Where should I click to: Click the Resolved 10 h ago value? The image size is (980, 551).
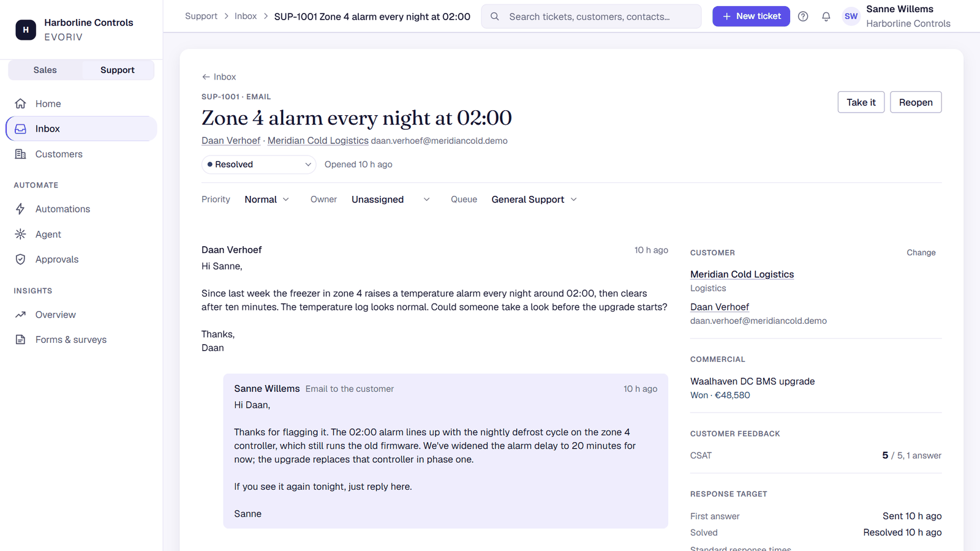(x=902, y=533)
